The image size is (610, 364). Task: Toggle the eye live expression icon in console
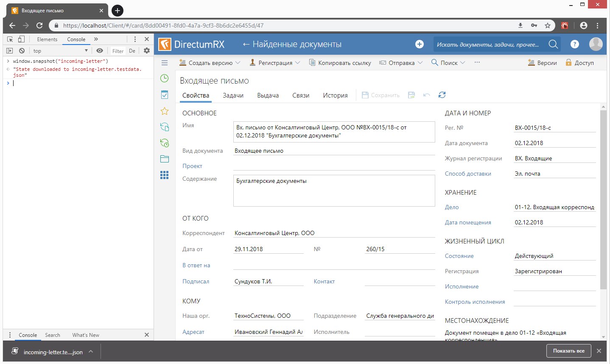tap(100, 50)
